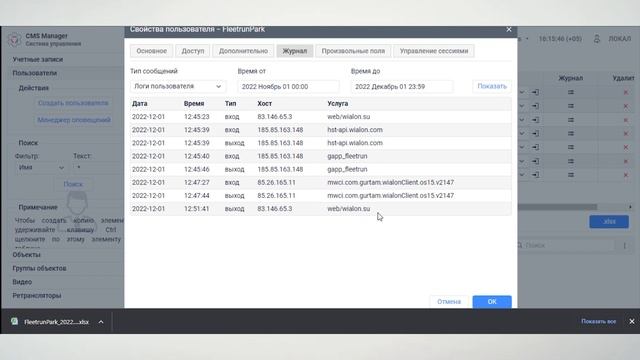
Task: Open the login-as icon in the first user row
Action: pos(535,92)
